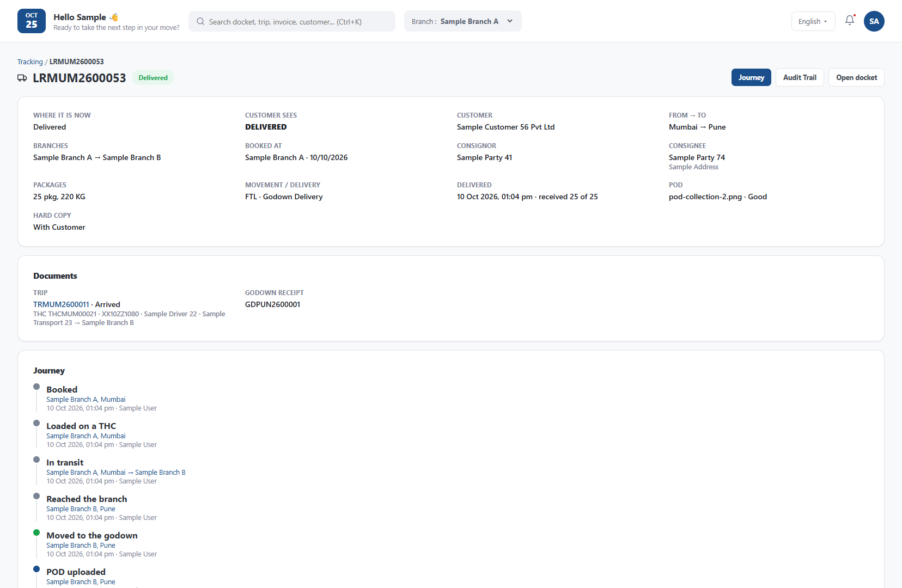902x588 pixels.
Task: Click consignee Sample Party 74
Action: (x=697, y=157)
